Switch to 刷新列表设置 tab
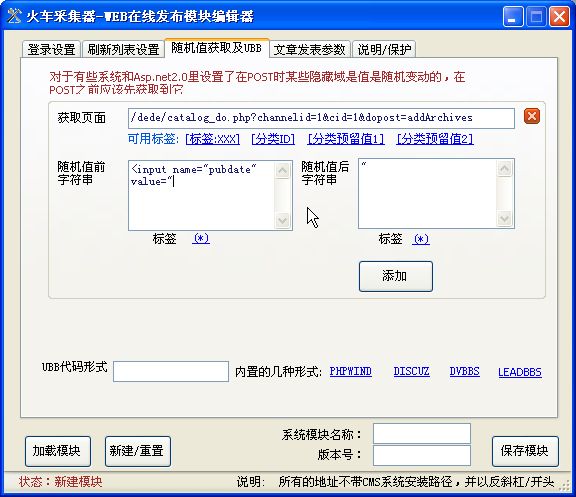 [x=123, y=49]
